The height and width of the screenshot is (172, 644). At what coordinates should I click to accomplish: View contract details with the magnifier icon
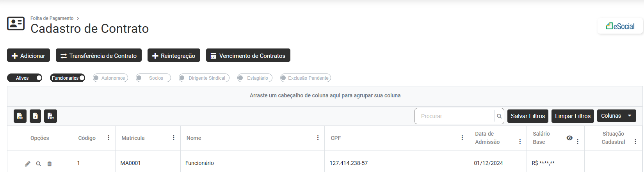[x=39, y=164]
